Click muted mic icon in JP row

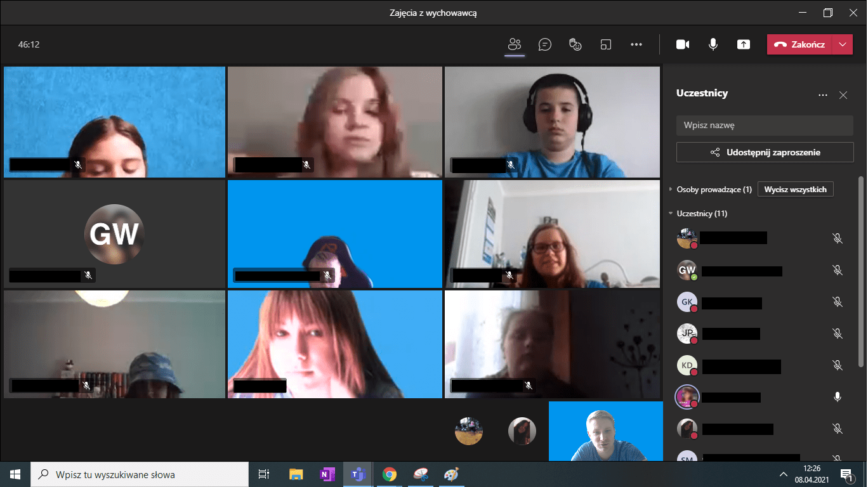point(838,334)
